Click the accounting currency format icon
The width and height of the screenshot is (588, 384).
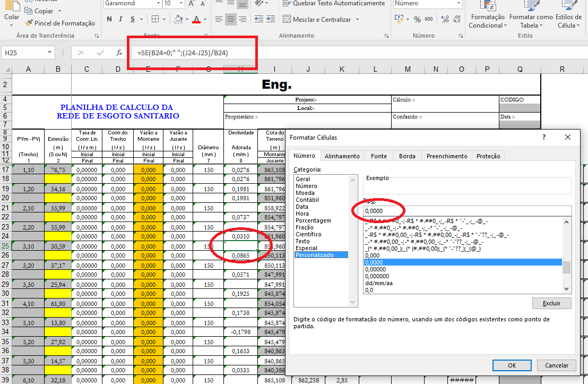tap(399, 19)
